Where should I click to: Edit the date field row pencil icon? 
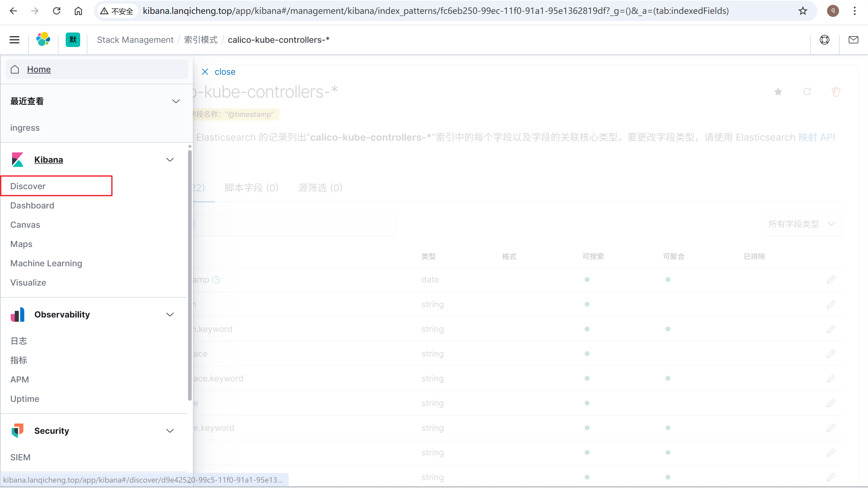(831, 280)
